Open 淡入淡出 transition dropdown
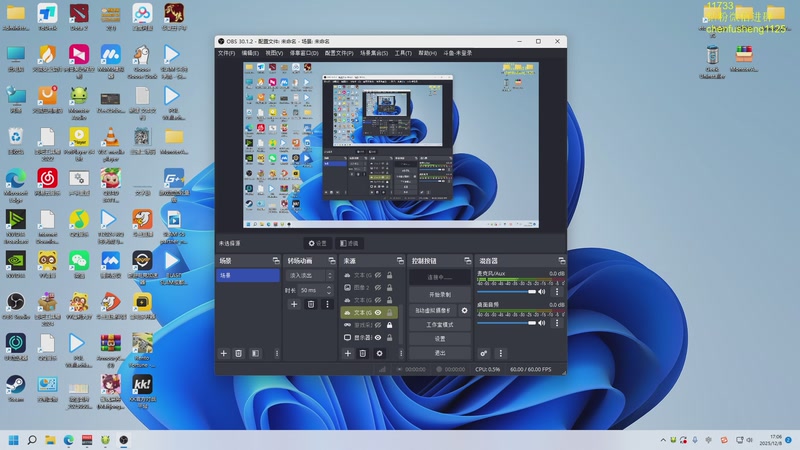 [x=309, y=276]
